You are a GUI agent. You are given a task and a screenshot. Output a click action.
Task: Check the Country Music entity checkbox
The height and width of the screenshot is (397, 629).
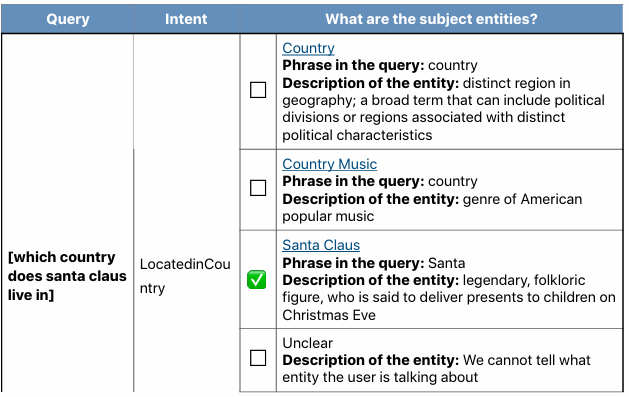click(x=258, y=187)
